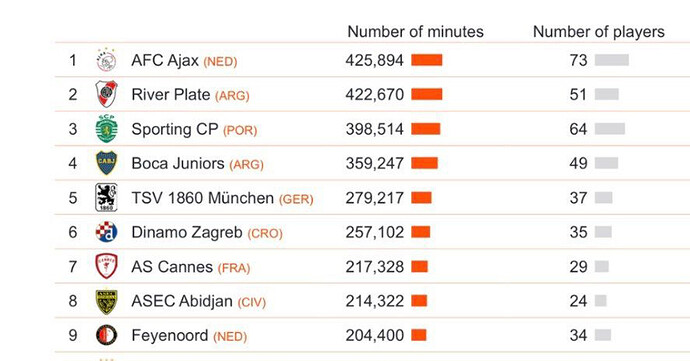Click the orange minutes bar for Ajax

coord(427,60)
